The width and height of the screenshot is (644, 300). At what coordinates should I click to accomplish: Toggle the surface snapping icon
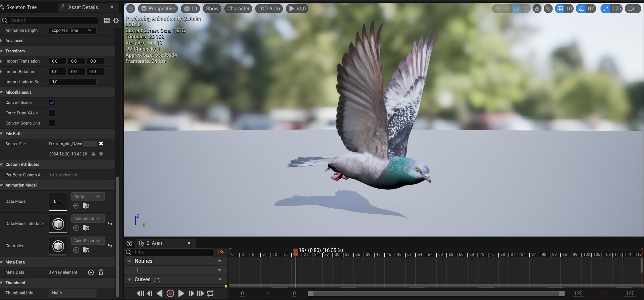point(548,9)
